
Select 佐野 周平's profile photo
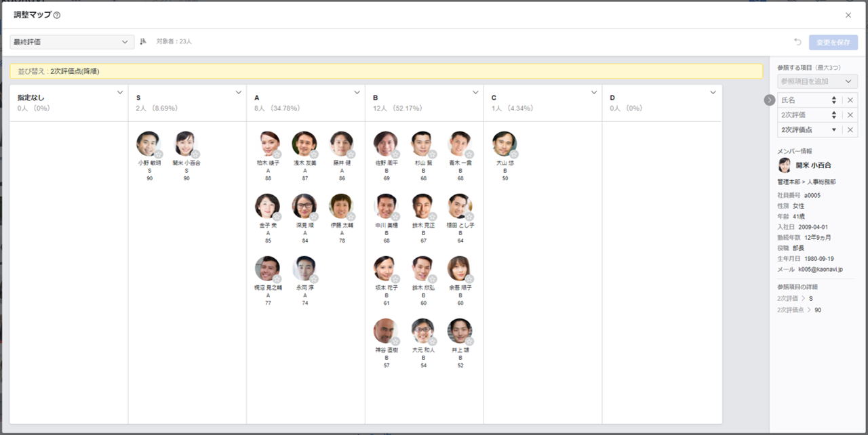[x=385, y=143]
